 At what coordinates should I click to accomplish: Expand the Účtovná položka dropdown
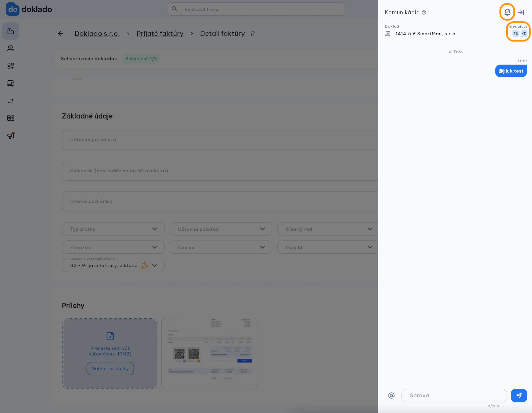coord(221,229)
